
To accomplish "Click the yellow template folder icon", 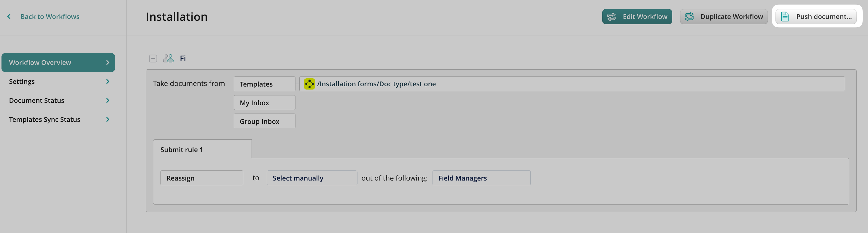I will (309, 84).
